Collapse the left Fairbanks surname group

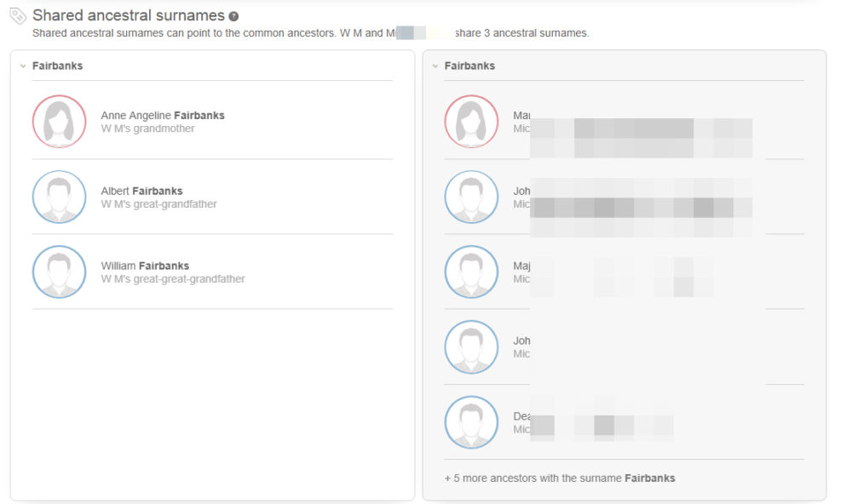click(x=22, y=66)
